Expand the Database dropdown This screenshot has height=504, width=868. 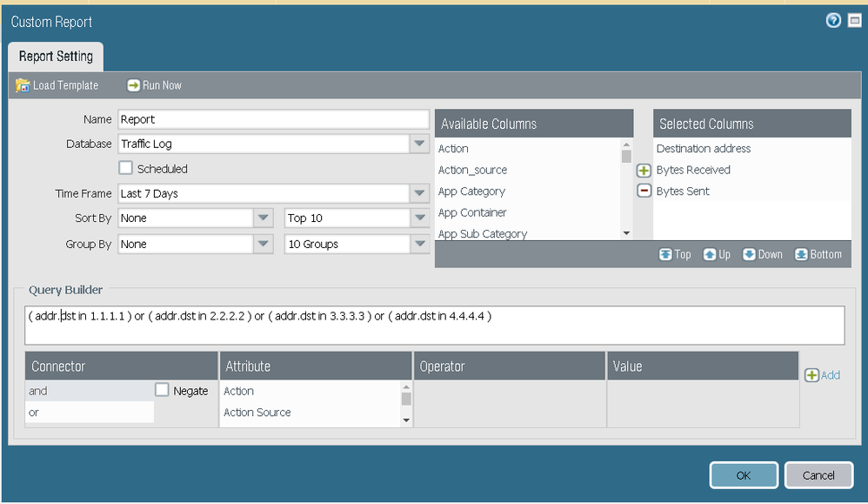(x=419, y=144)
